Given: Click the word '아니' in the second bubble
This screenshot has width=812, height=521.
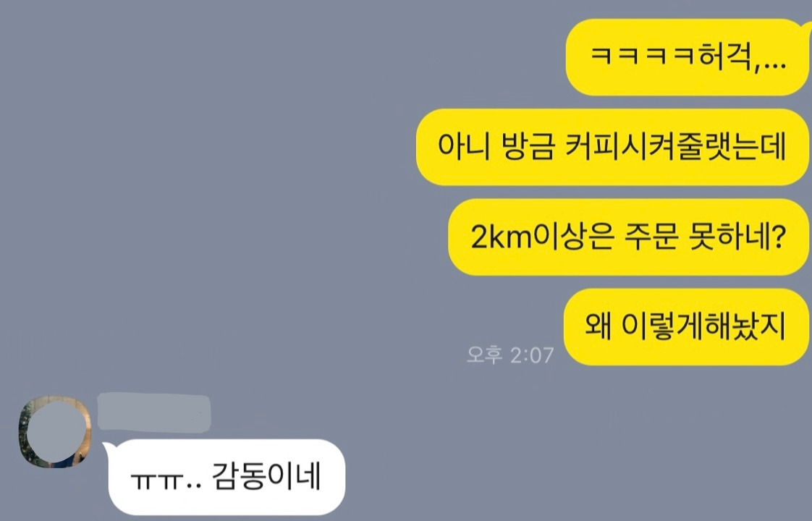Looking at the screenshot, I should pos(463,147).
